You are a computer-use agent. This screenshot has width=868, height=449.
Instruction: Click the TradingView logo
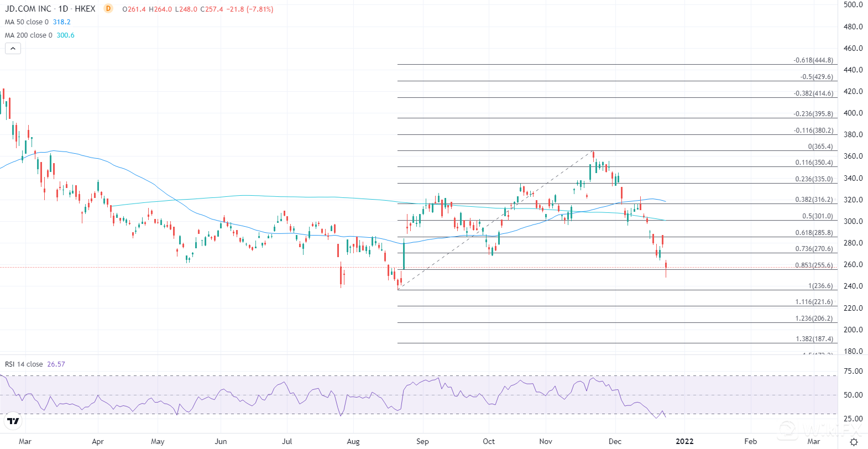[x=13, y=421]
